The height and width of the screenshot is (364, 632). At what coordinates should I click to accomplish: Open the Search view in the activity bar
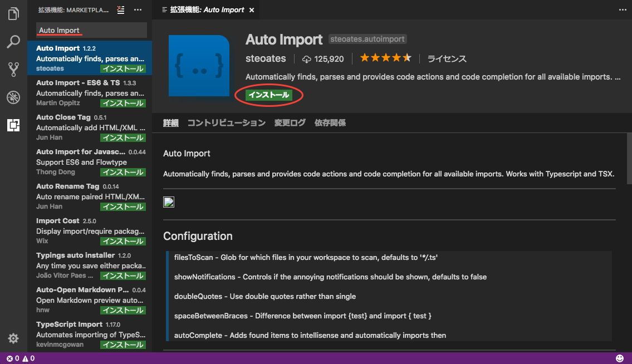click(13, 42)
